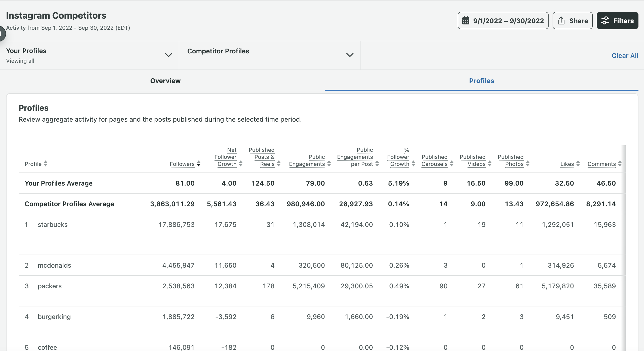This screenshot has width=644, height=351.
Task: Sort by Published Videos arrows
Action: point(490,164)
